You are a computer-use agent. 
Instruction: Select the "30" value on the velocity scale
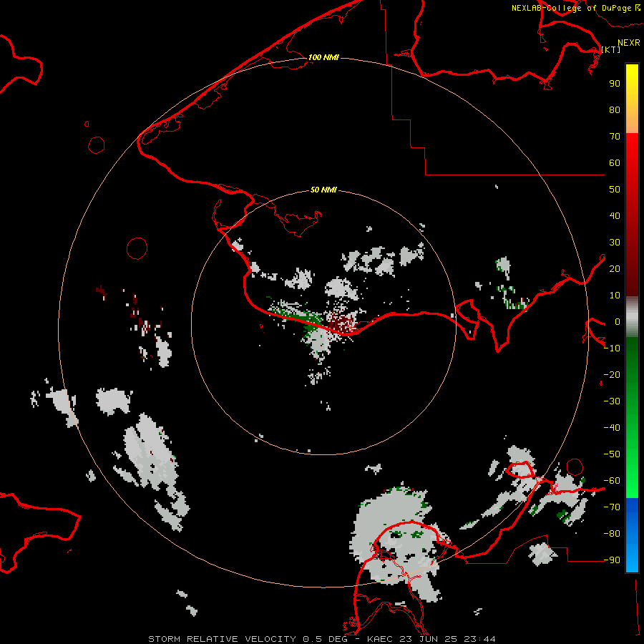[615, 243]
